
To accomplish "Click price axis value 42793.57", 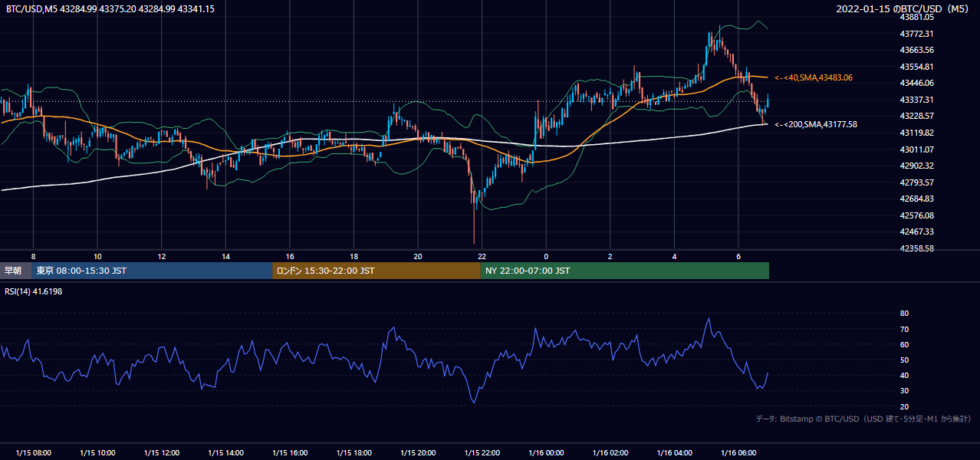I will click(x=916, y=182).
